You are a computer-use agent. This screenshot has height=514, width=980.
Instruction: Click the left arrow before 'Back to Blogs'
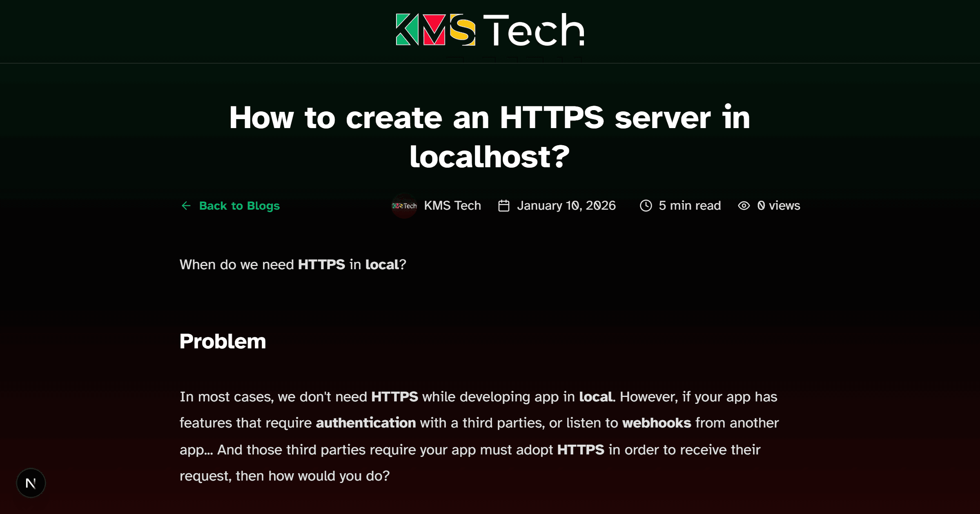[x=186, y=206]
